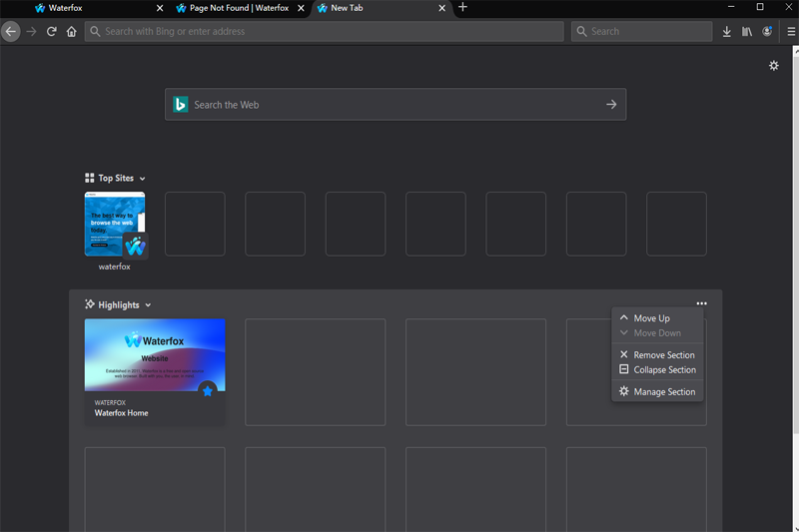Screen dimensions: 799x532
Task: Open new tab customization gear
Action: 773,66
